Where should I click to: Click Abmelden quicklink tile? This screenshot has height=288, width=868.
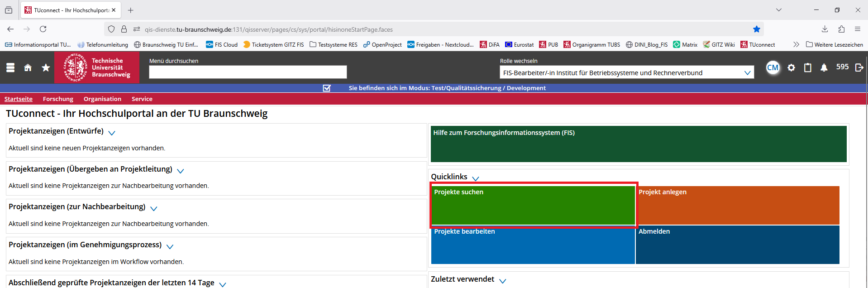click(738, 245)
